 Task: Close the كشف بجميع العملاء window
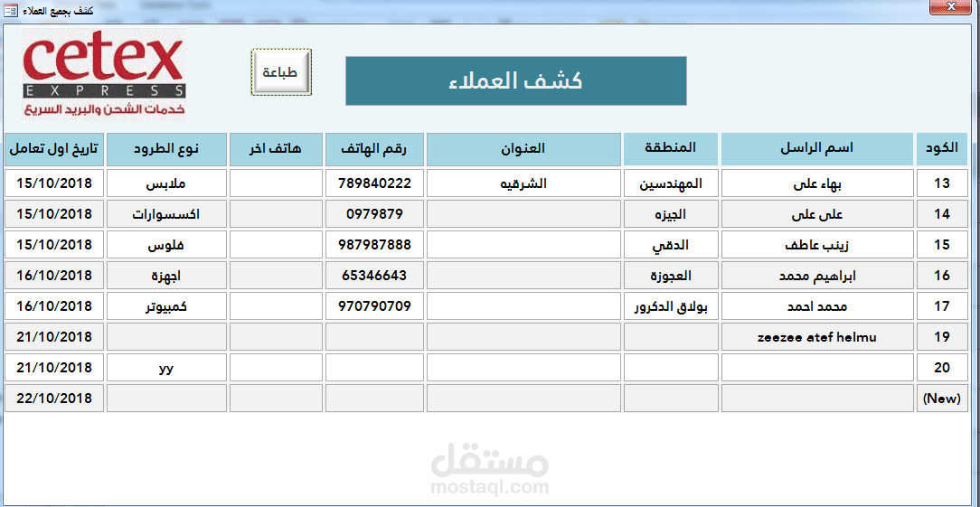(x=951, y=6)
